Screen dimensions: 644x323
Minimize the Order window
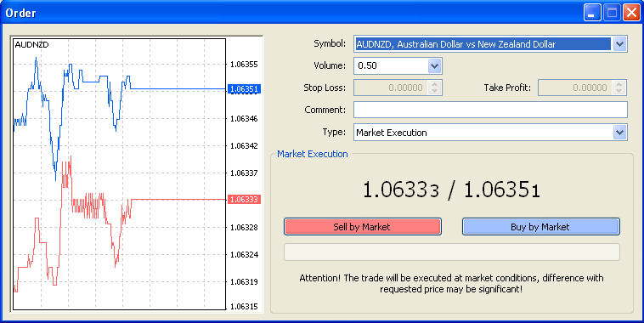[x=592, y=13]
